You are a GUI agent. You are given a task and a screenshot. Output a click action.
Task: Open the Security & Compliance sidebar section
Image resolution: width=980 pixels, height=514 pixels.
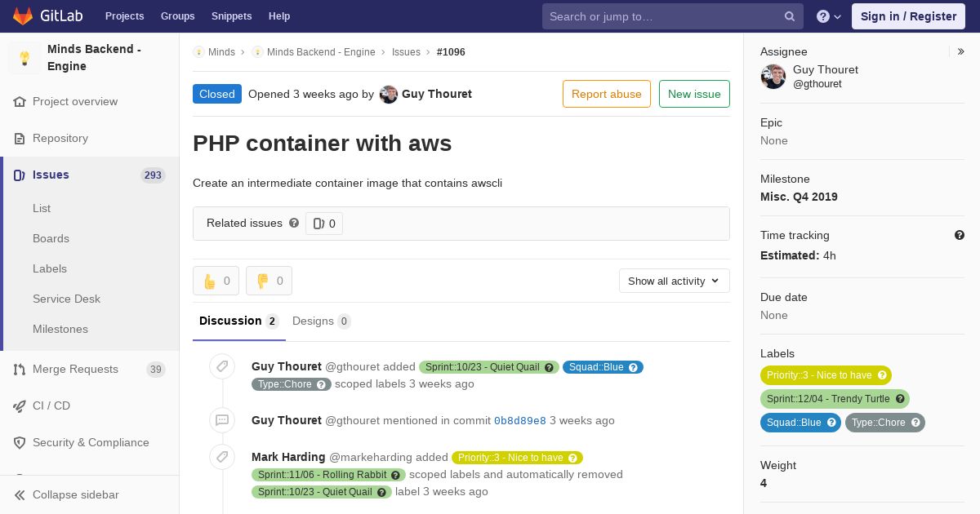point(90,442)
